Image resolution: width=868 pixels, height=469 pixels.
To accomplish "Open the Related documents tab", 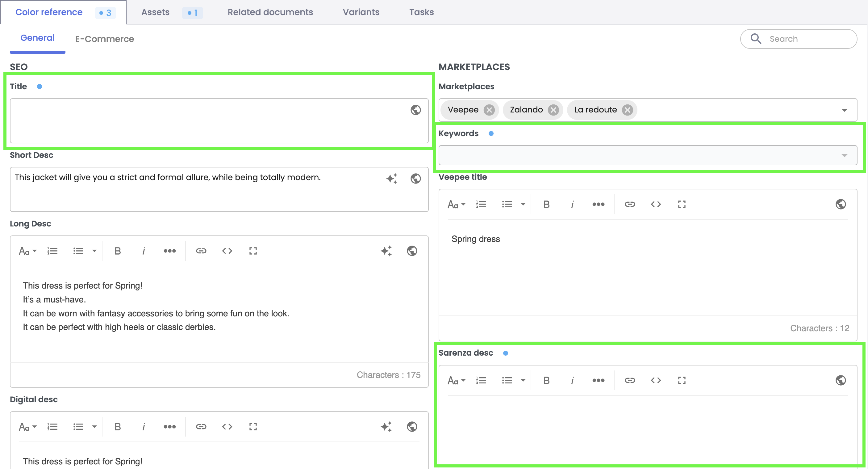I will click(x=270, y=12).
